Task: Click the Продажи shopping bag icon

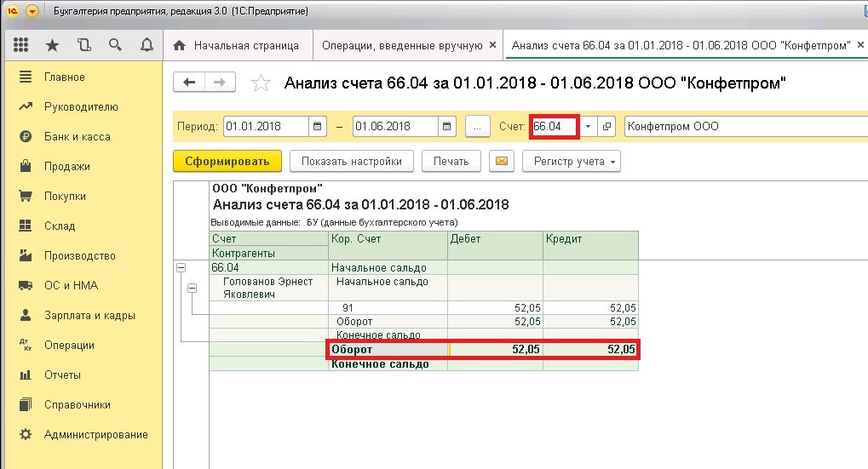Action: (x=26, y=166)
